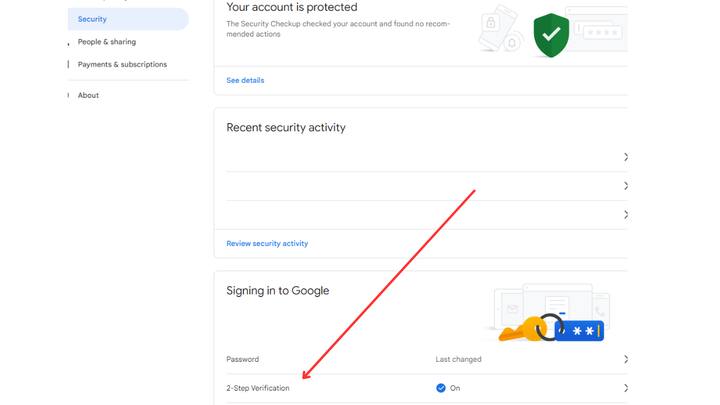Click the black key ring icon
The height and width of the screenshot is (405, 720).
(549, 327)
